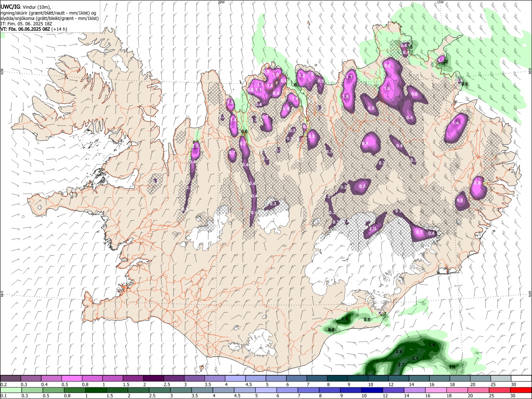Click the '2.7' rainfall value on the map
The height and width of the screenshot is (399, 532).
tap(401, 365)
